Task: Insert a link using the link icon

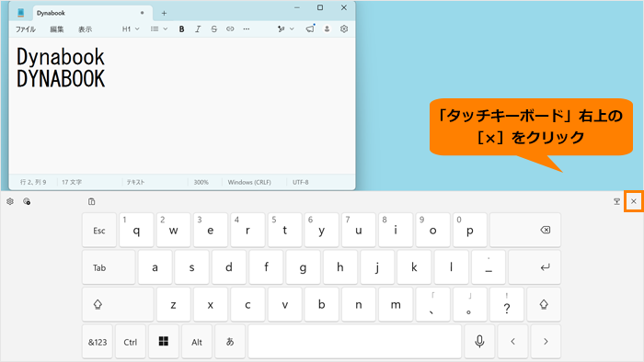Action: (230, 29)
